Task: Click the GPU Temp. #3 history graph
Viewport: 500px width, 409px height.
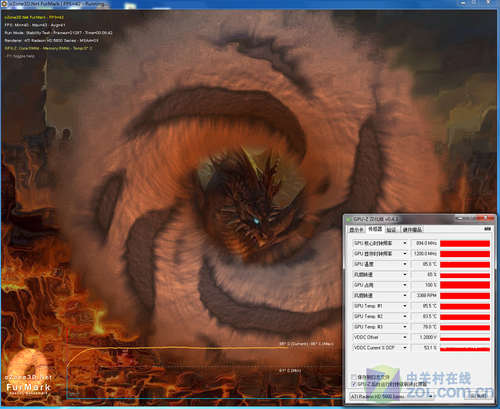Action: click(x=465, y=327)
